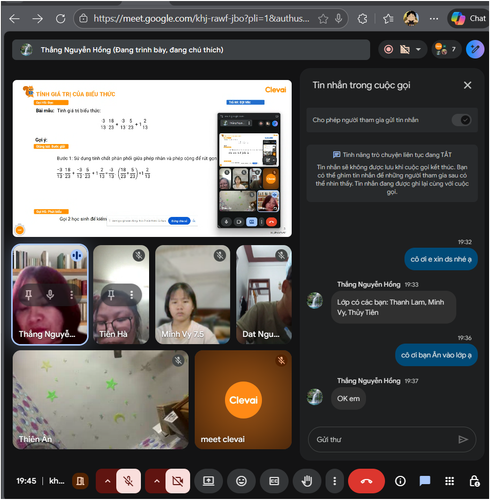Go forward in the browser
The height and width of the screenshot is (500, 490).
(38, 19)
